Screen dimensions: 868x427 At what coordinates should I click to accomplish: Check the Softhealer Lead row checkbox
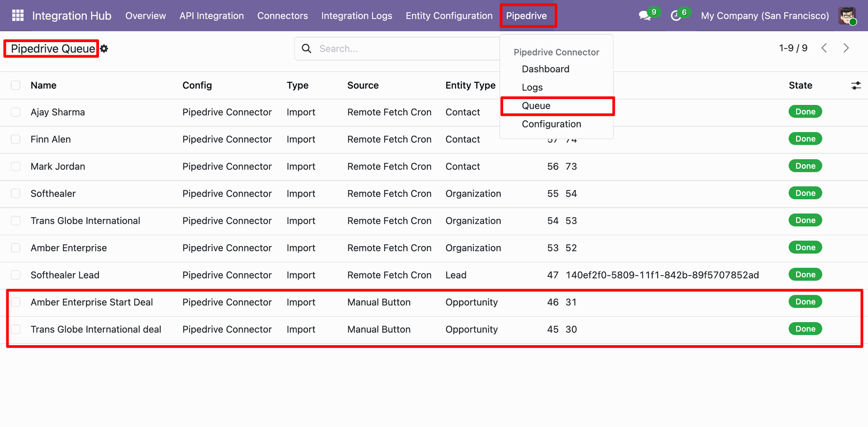(x=16, y=275)
